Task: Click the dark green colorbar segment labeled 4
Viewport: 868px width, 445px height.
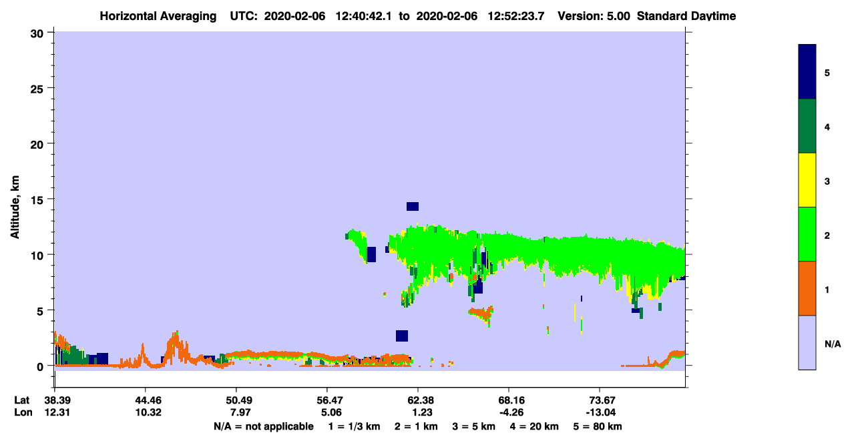Action: [807, 126]
